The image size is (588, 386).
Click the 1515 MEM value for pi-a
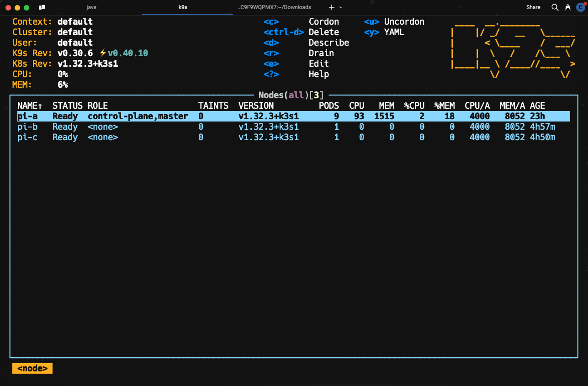pyautogui.click(x=384, y=116)
